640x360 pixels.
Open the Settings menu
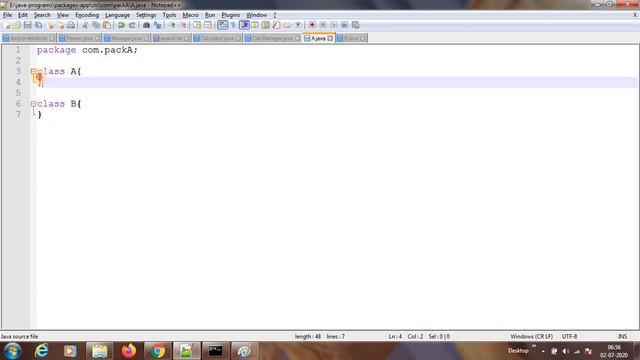(146, 15)
